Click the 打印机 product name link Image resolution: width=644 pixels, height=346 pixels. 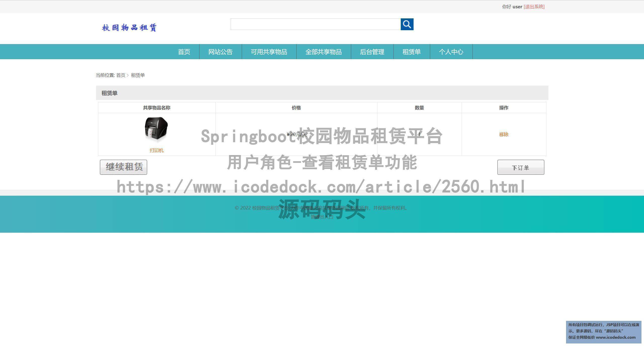click(156, 150)
